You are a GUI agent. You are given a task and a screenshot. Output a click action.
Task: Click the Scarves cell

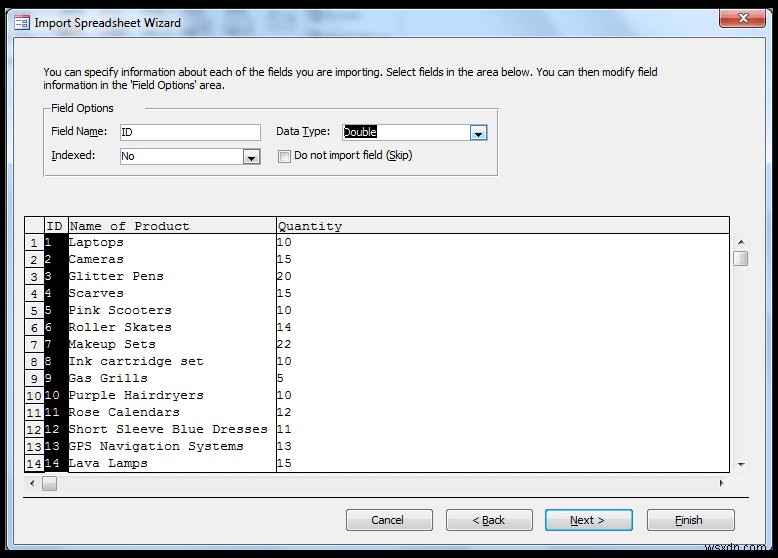tap(172, 293)
